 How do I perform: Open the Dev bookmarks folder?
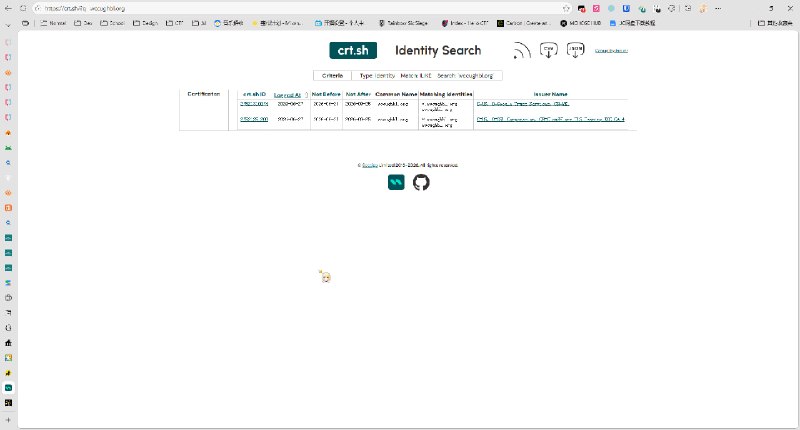(x=83, y=23)
